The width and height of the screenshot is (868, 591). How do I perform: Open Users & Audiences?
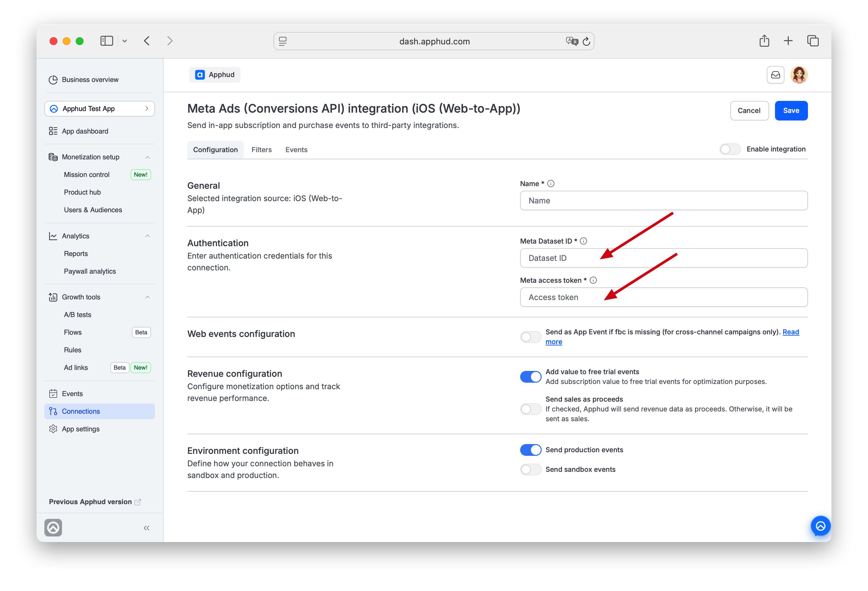93,210
